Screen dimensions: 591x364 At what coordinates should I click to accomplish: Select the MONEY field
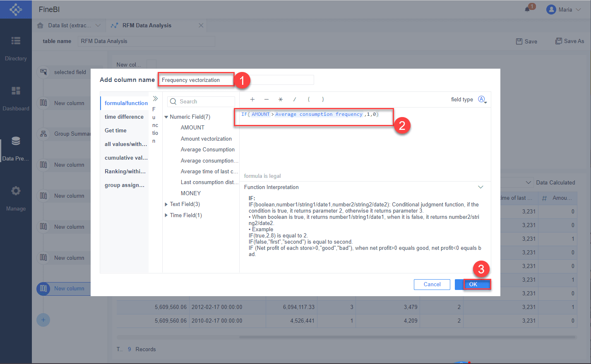tap(191, 193)
